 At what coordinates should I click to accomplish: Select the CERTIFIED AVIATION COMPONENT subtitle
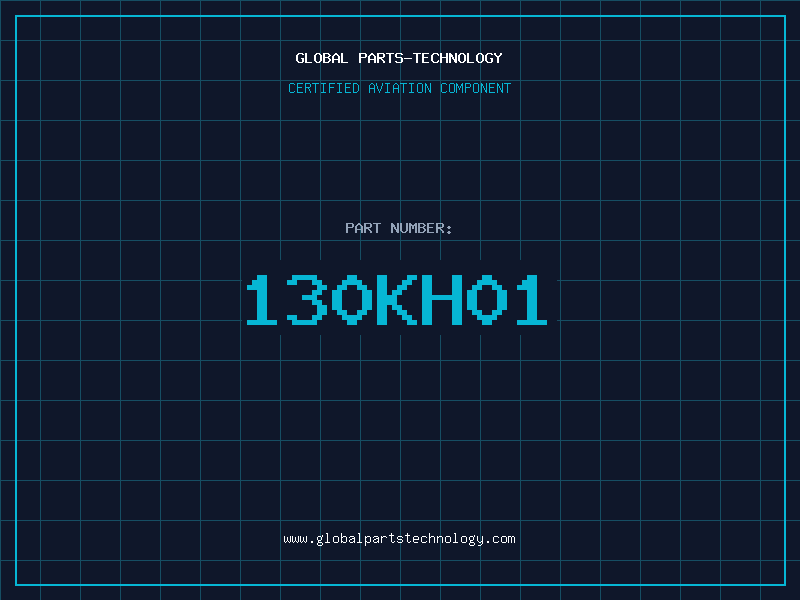[399, 88]
